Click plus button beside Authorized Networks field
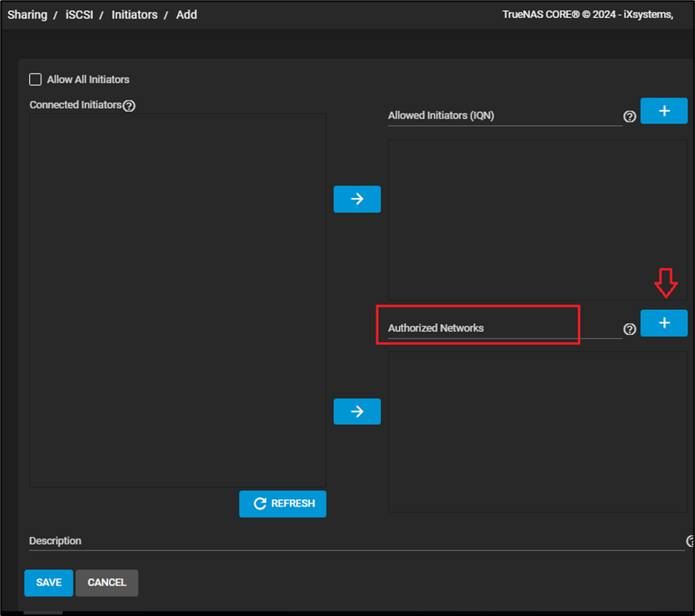This screenshot has height=616, width=695. (664, 323)
